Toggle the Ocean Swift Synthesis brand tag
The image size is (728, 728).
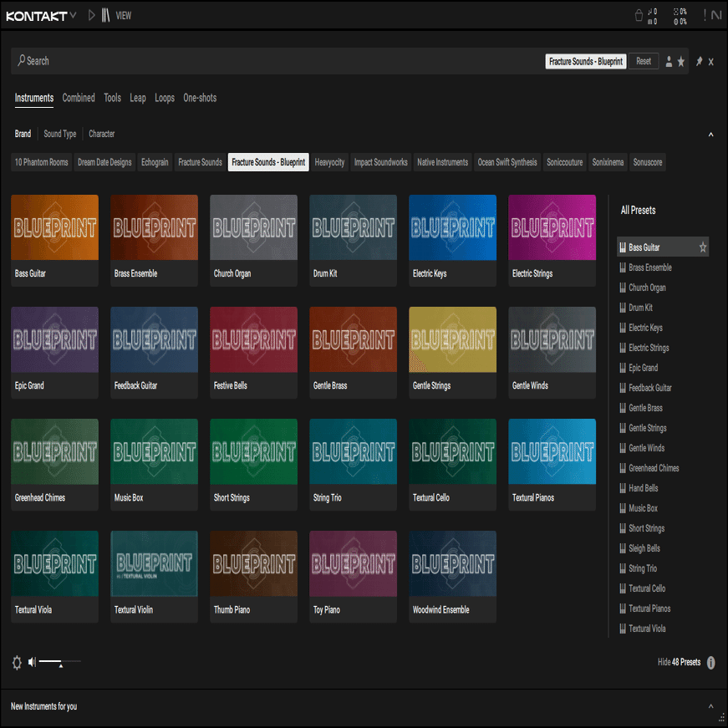coord(507,162)
